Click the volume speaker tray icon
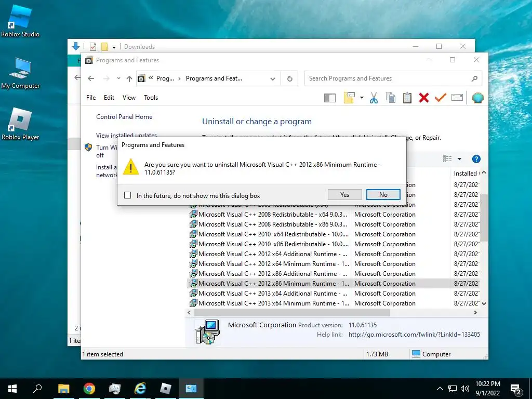 [x=465, y=389]
